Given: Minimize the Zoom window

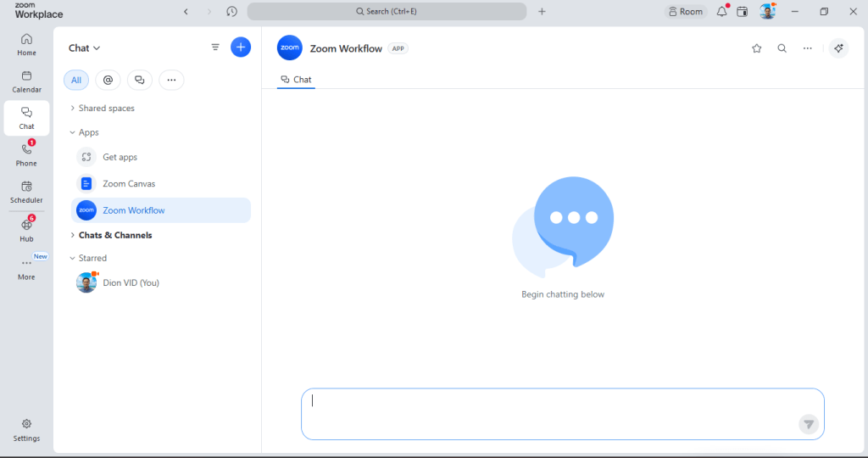Looking at the screenshot, I should 795,11.
